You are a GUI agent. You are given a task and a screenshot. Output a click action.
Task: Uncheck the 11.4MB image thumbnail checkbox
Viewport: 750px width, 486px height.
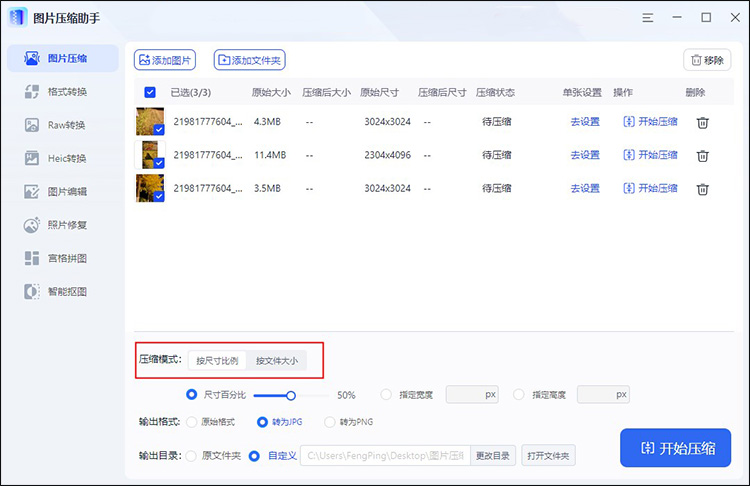159,163
